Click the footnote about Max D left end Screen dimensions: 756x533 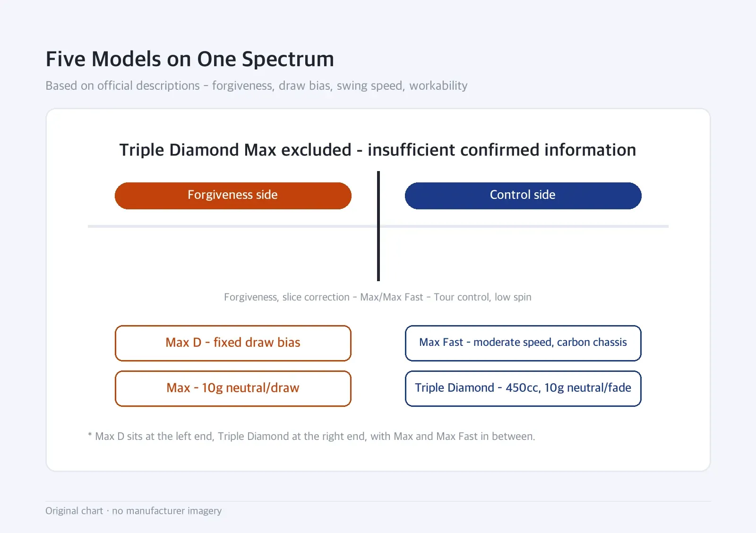(x=311, y=436)
